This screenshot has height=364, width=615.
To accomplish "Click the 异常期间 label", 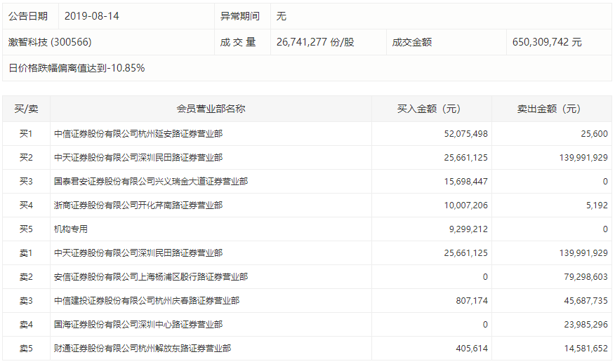I will (239, 16).
